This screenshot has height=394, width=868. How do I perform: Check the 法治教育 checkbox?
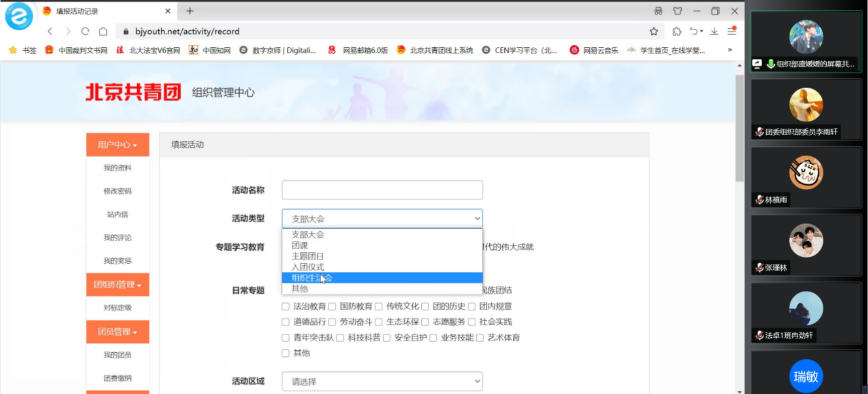point(285,307)
